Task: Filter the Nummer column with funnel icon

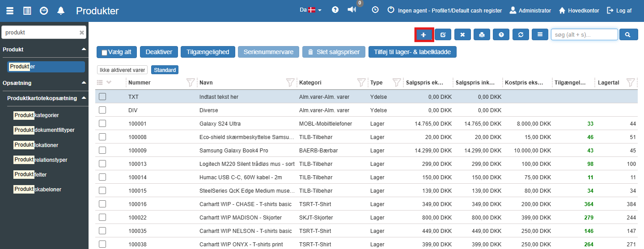Action: (191, 82)
